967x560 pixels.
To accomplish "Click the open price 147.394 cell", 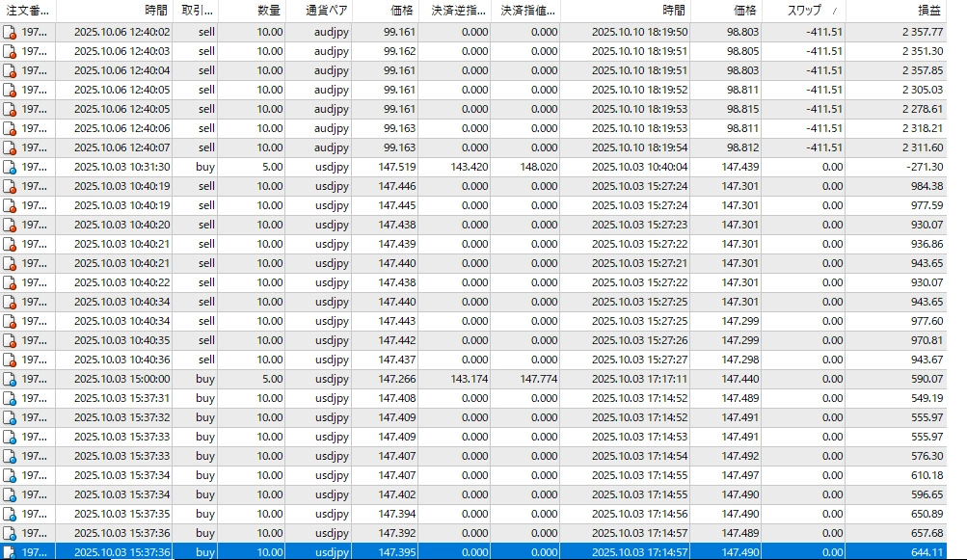I will (x=397, y=515).
